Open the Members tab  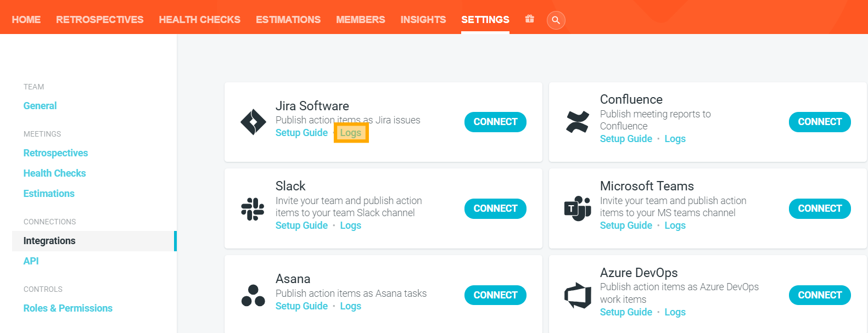point(361,20)
